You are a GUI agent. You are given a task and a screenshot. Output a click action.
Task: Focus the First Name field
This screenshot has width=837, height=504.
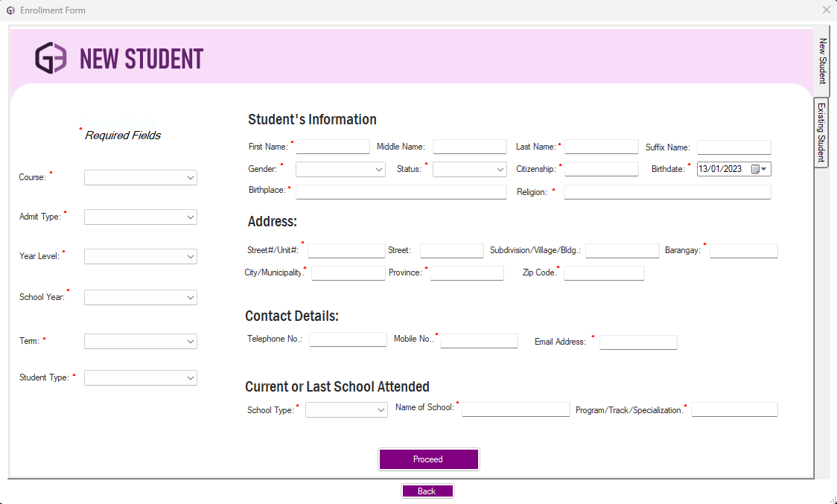pyautogui.click(x=333, y=147)
